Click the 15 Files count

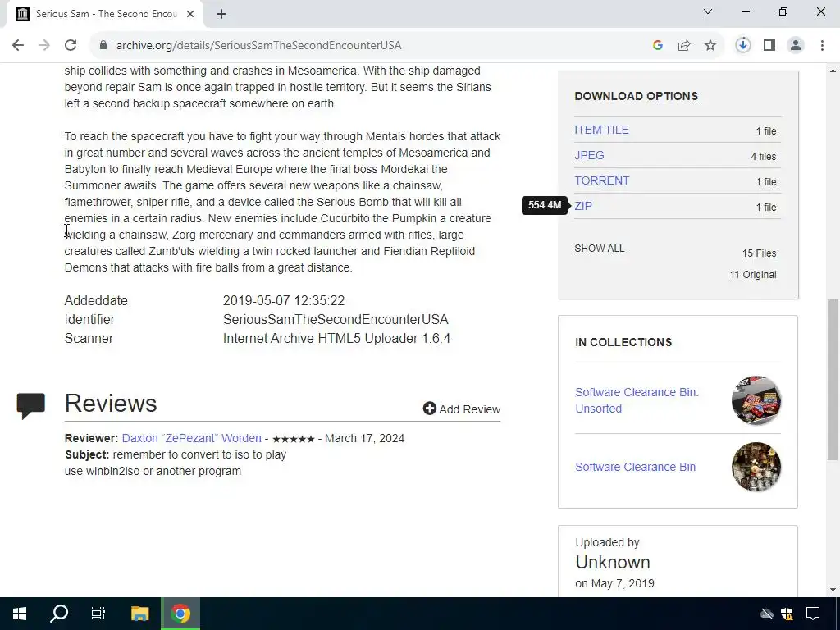759,253
